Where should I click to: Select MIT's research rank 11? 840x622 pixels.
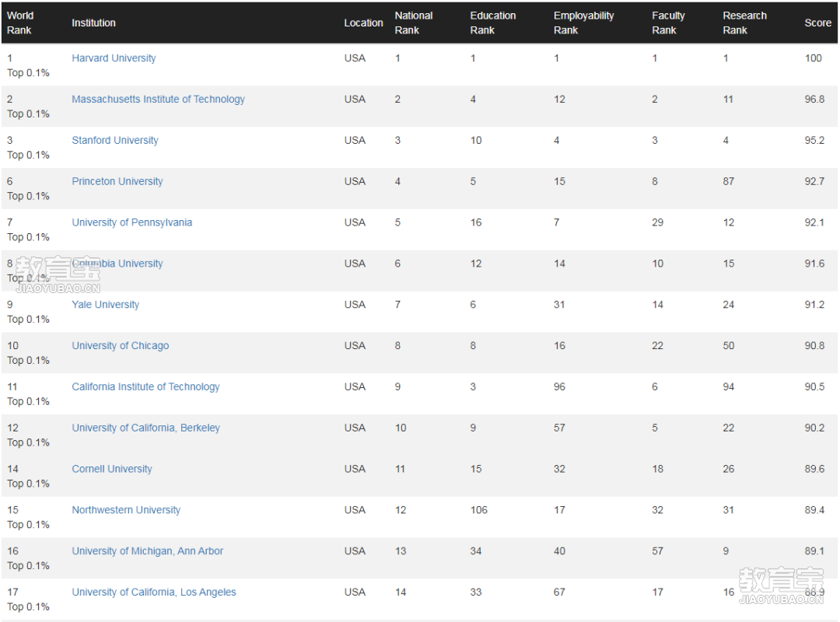(x=728, y=99)
